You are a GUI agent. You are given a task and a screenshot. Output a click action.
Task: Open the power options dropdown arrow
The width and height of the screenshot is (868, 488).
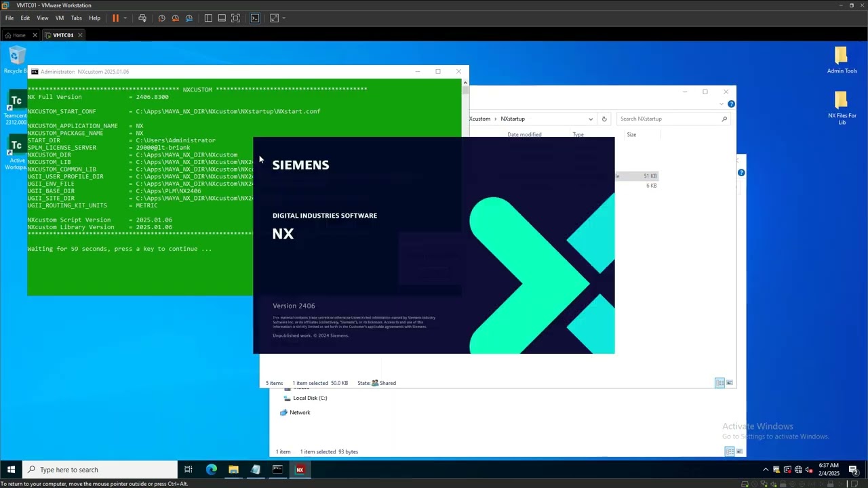[125, 18]
